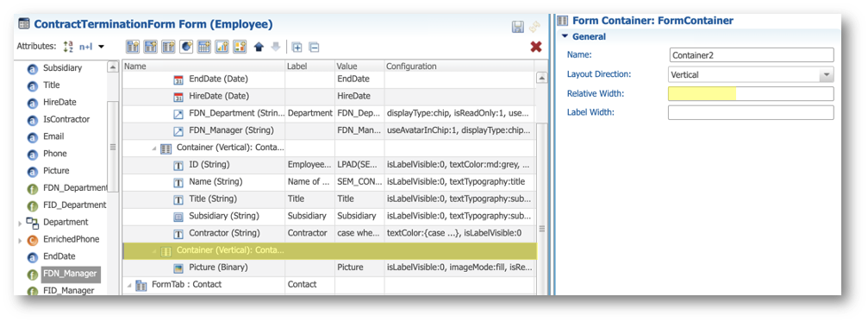
Task: Click the colored-squares add toolbar icon
Action: tap(239, 47)
